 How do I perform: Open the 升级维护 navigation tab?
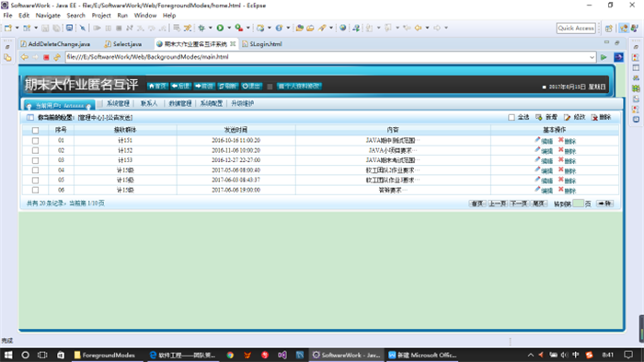coord(242,103)
